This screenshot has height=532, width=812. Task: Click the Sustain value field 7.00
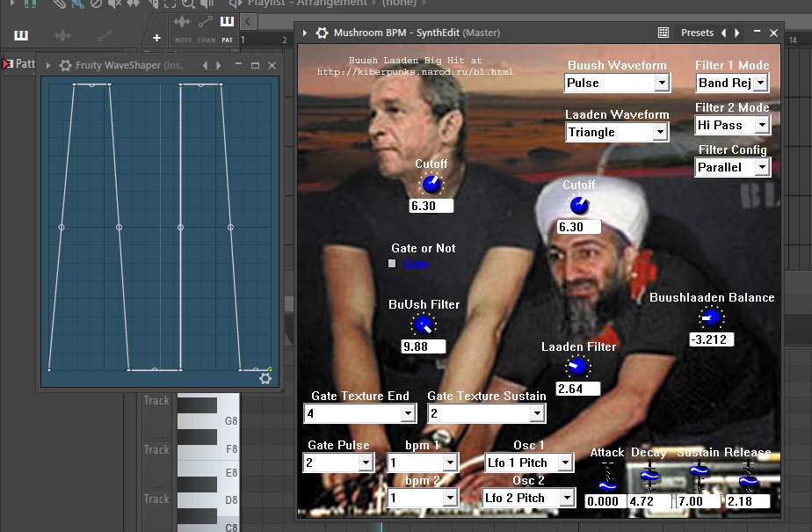click(698, 501)
